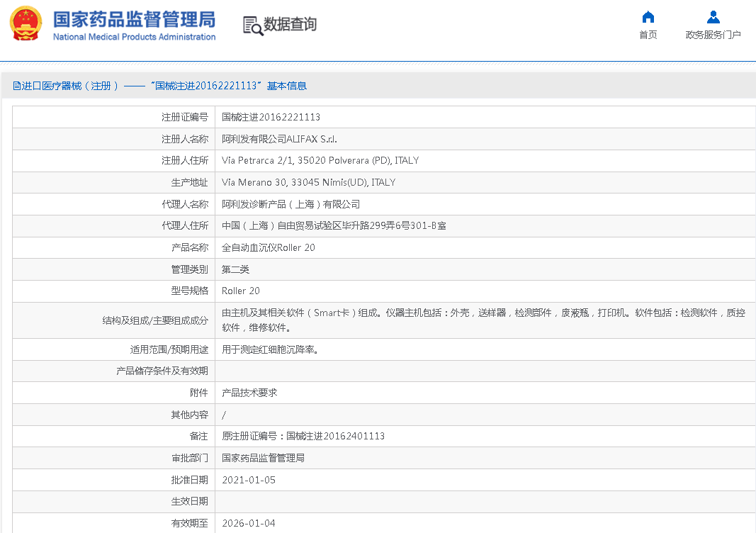
Task: Click the Via Petrarca registrant address cell
Action: 320,160
